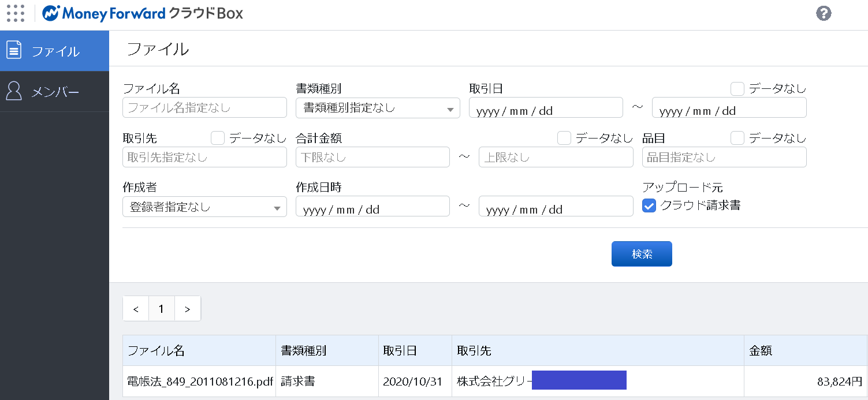This screenshot has width=868, height=400.
Task: Open the app launcher grid icon
Action: (x=16, y=13)
